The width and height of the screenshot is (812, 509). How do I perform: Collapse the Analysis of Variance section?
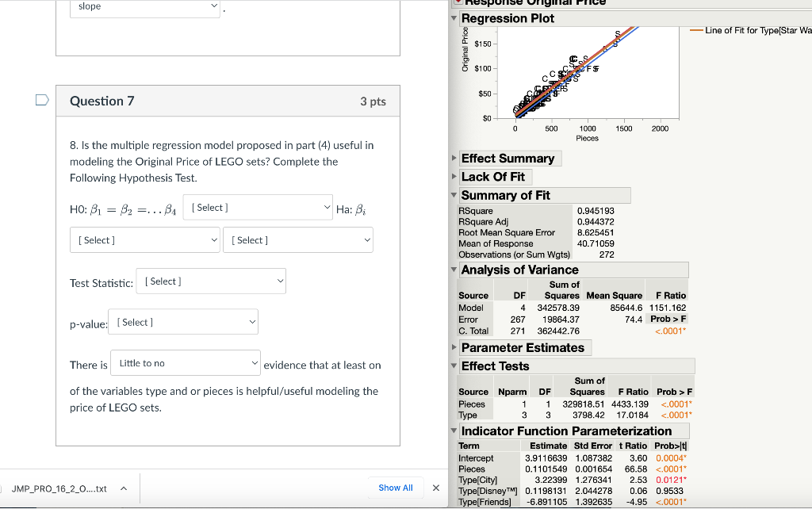click(x=454, y=269)
